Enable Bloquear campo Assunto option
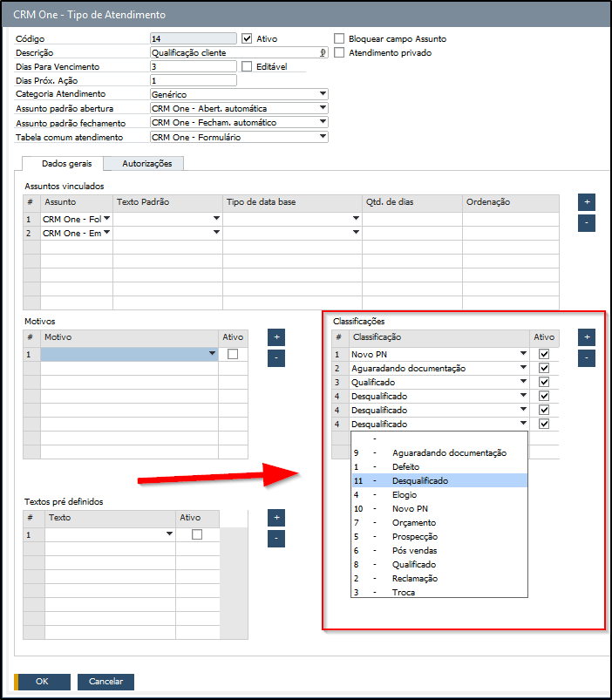The width and height of the screenshot is (612, 700). pos(340,38)
